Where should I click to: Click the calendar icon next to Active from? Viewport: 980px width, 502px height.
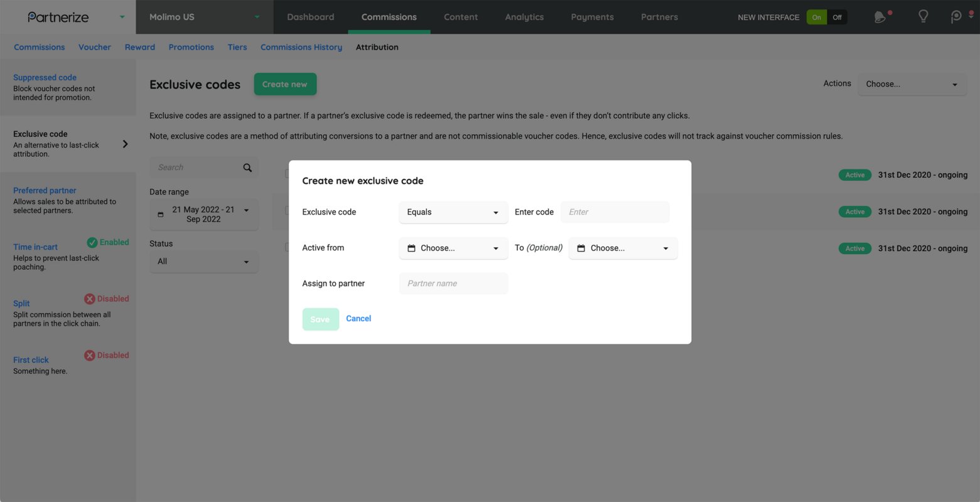tap(411, 248)
